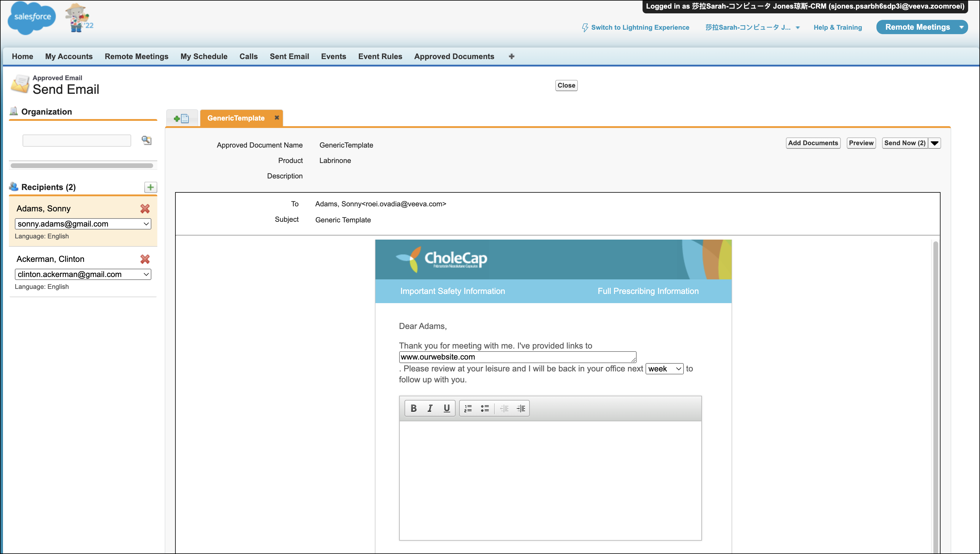Image resolution: width=980 pixels, height=554 pixels.
Task: Add a recipient with the plus button
Action: pos(151,187)
